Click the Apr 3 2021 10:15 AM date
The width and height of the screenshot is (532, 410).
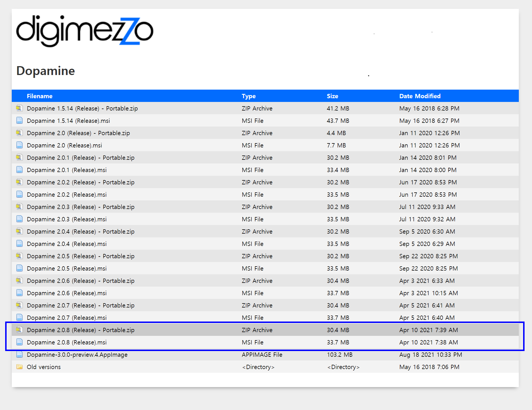pos(429,293)
